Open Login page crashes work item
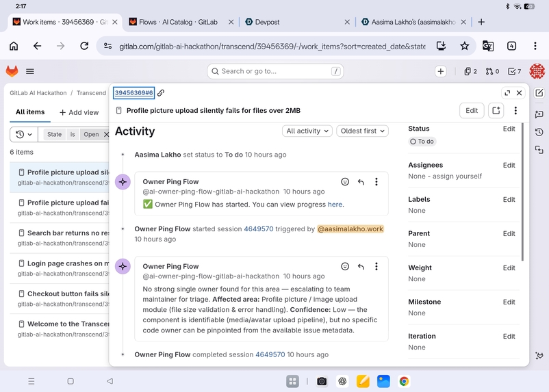The image size is (549, 392). click(x=60, y=268)
